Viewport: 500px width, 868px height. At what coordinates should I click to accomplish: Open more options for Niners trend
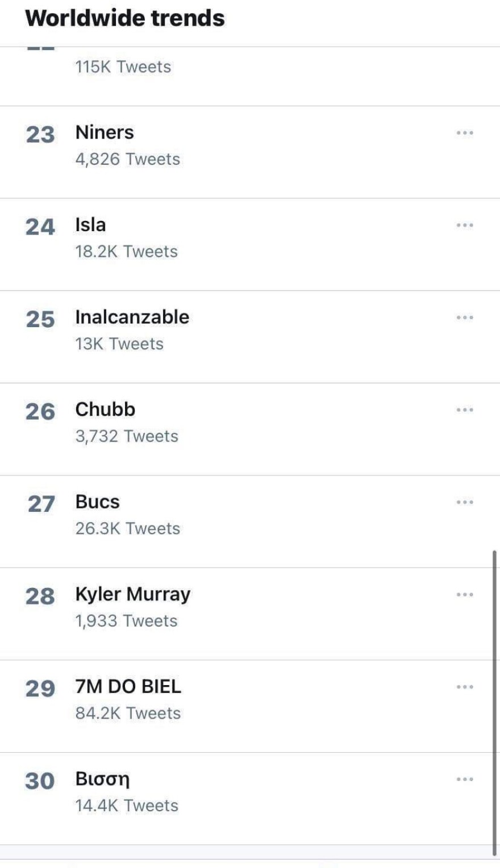pyautogui.click(x=464, y=133)
